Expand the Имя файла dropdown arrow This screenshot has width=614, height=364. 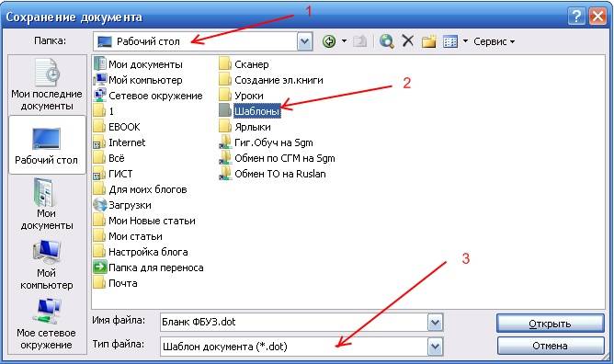(x=435, y=323)
